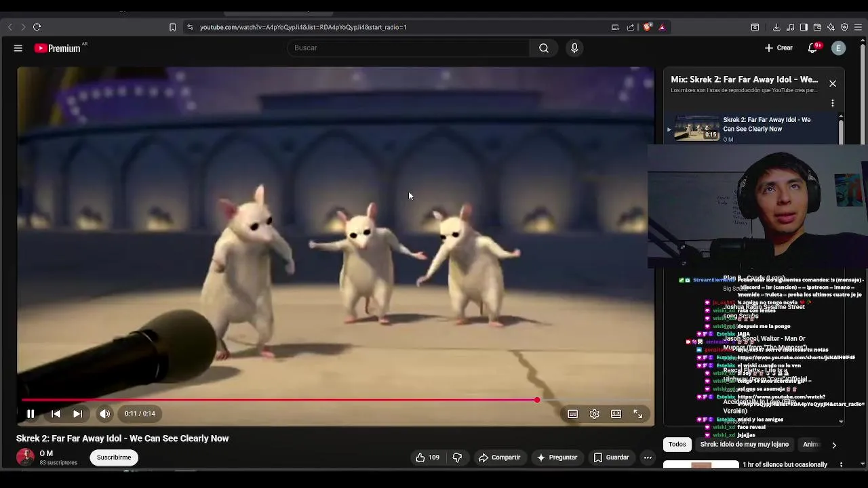
Task: Select the Todos filter chip
Action: tap(677, 445)
